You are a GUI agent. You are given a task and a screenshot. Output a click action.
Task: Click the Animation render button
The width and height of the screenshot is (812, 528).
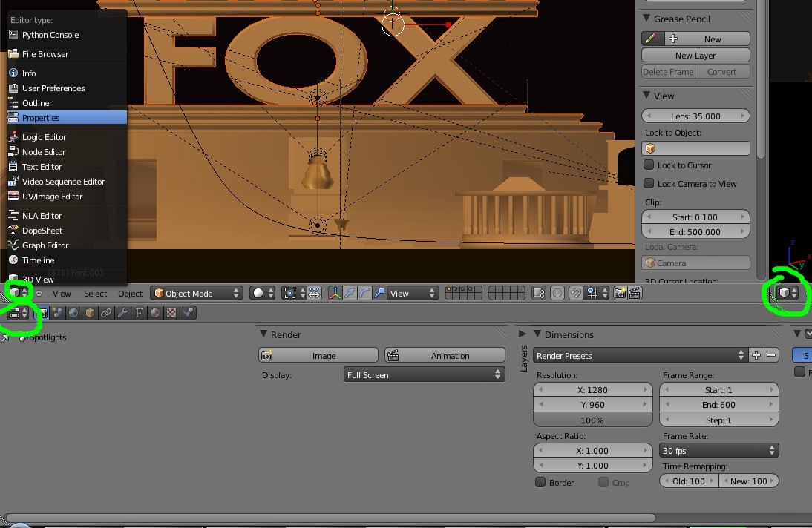coord(445,356)
